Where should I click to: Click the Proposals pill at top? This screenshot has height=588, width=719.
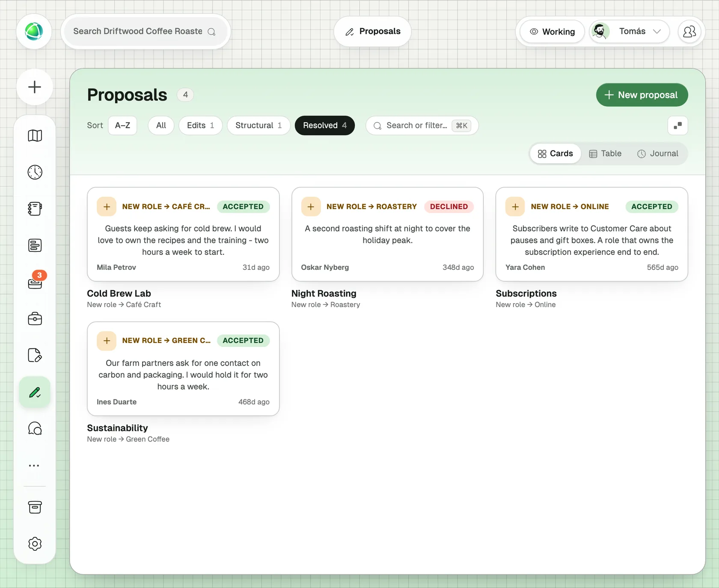[373, 31]
